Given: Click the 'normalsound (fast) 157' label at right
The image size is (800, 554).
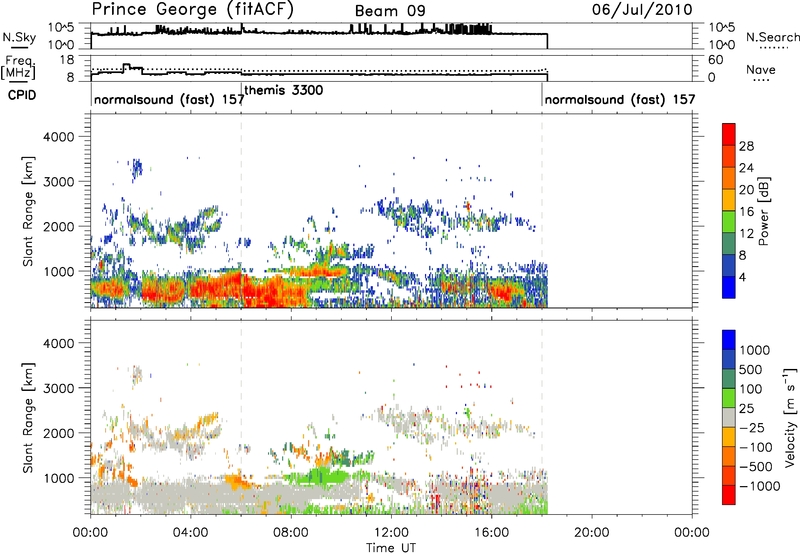Looking at the screenshot, I should tap(620, 99).
